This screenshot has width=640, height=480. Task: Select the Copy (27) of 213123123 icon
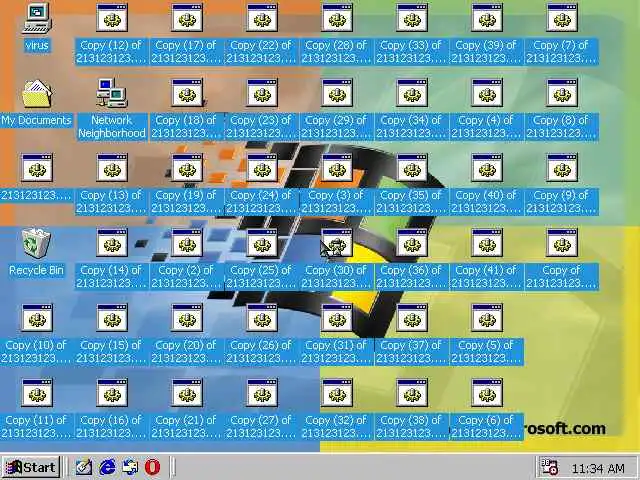pos(262,393)
